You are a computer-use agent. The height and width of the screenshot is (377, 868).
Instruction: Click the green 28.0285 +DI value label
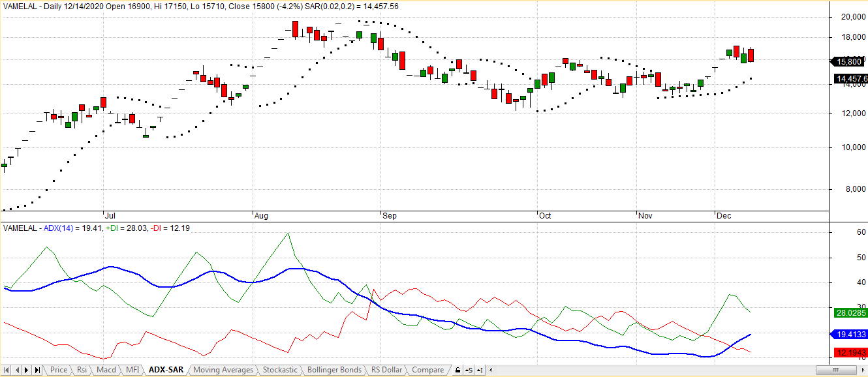click(x=850, y=313)
